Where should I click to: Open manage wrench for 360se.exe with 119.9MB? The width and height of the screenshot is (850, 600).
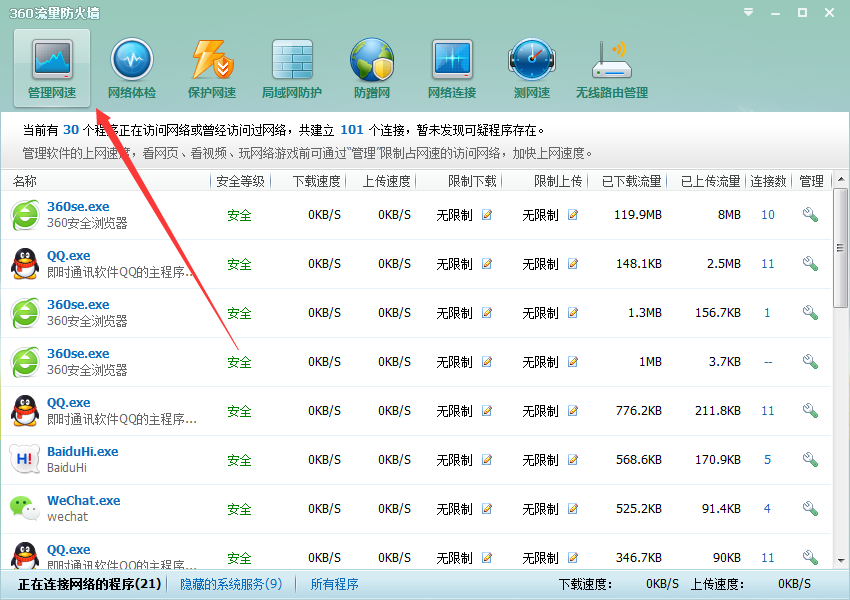pyautogui.click(x=810, y=215)
